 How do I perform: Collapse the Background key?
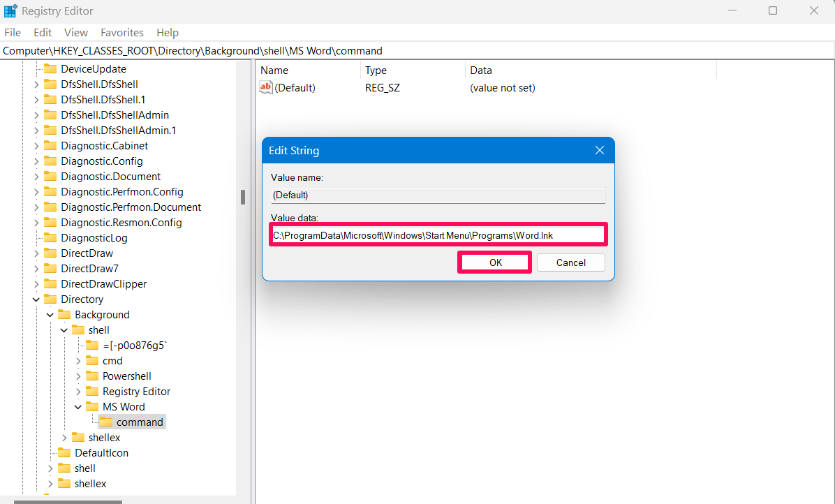[x=50, y=315]
